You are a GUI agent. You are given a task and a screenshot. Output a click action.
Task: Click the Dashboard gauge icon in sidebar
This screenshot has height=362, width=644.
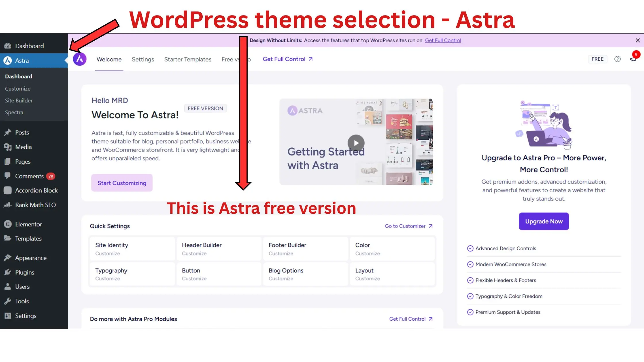8,46
